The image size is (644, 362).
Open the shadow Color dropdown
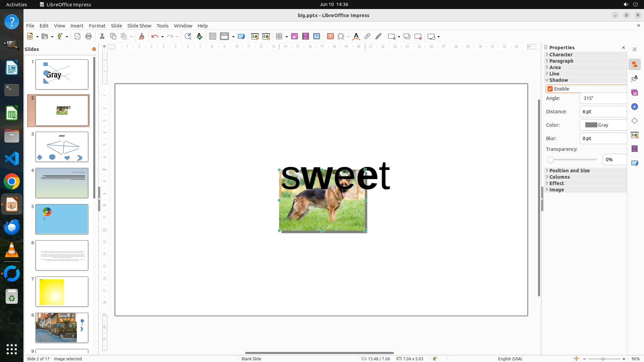[x=604, y=125]
